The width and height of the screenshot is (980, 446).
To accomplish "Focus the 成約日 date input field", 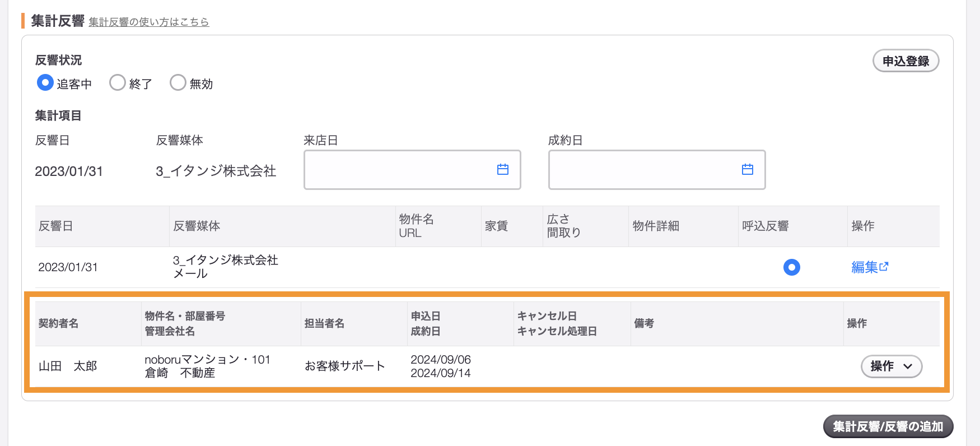I will (657, 170).
